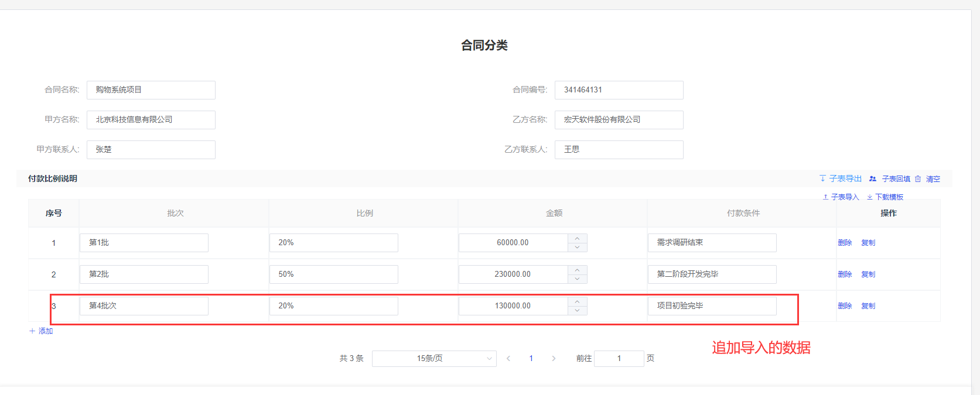Click the plus icon beside 添加
980x395 pixels.
point(32,331)
